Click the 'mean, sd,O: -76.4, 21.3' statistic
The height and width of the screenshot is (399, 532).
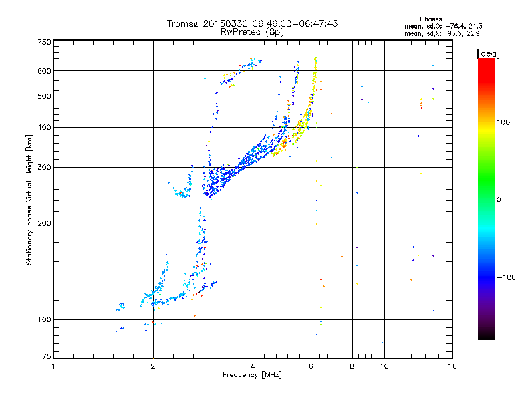click(443, 26)
